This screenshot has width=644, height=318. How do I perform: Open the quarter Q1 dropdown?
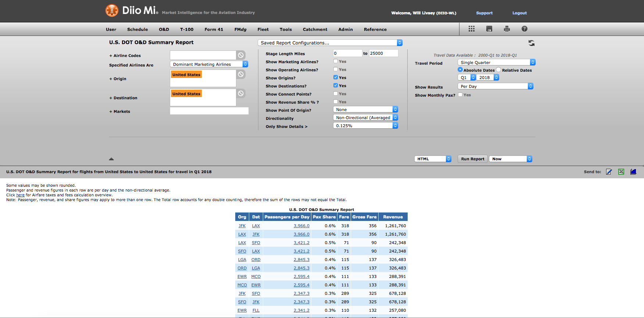(467, 78)
